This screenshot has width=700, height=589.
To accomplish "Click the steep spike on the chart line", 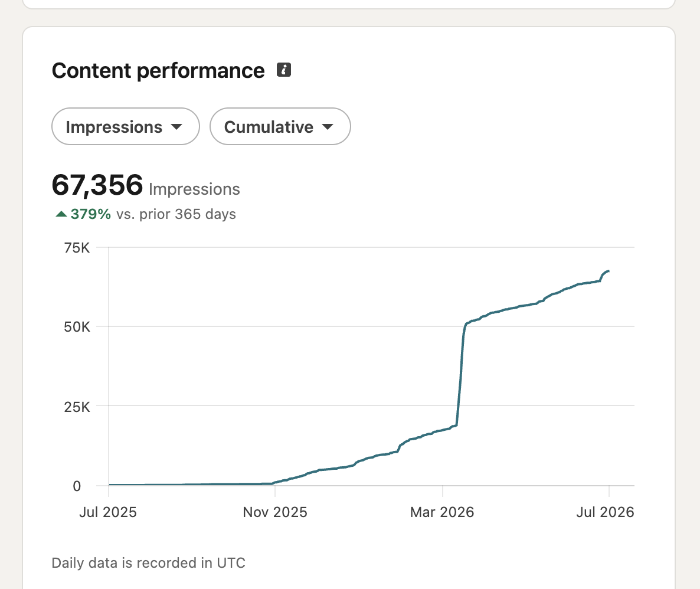I will pyautogui.click(x=460, y=375).
